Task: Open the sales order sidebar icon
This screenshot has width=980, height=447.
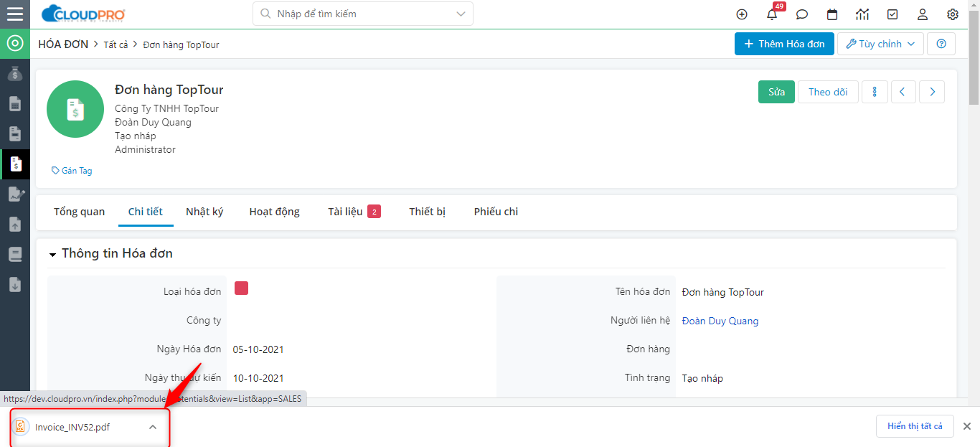Action: 15,134
